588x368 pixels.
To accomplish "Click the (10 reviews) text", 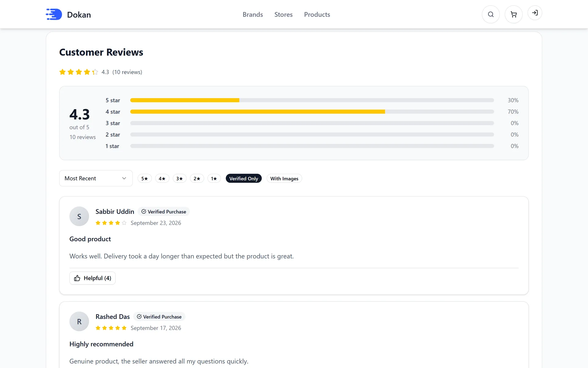I will 127,72.
